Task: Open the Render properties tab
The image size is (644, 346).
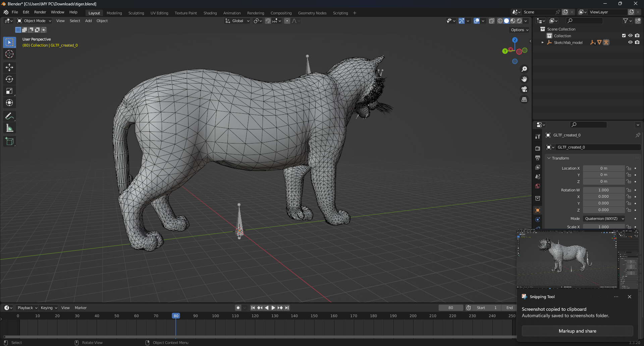Action: click(x=538, y=148)
